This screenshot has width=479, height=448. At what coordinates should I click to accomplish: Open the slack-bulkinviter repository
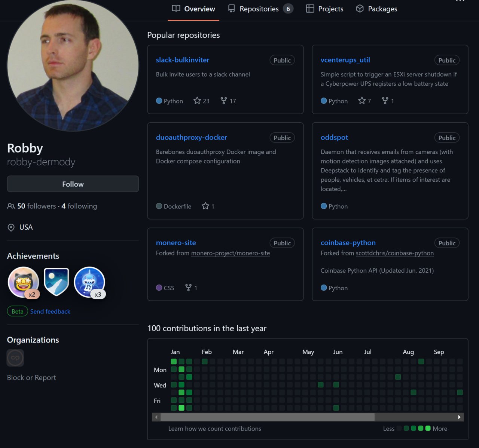coord(183,60)
